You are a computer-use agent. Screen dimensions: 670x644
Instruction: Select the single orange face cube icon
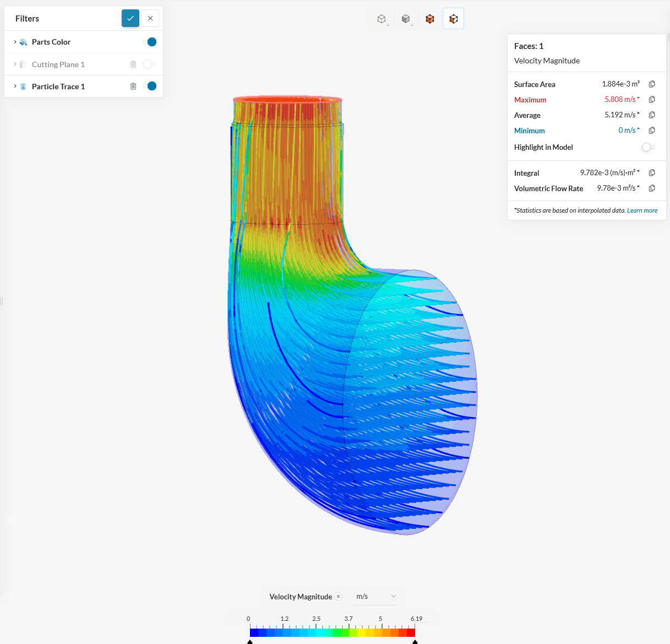(x=453, y=19)
